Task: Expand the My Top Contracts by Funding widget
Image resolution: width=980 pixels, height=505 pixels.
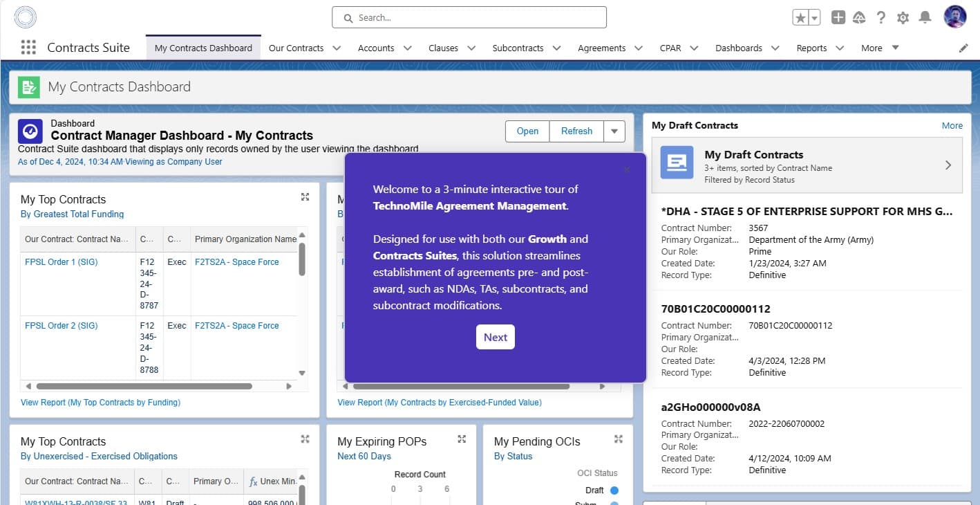Action: coord(305,197)
